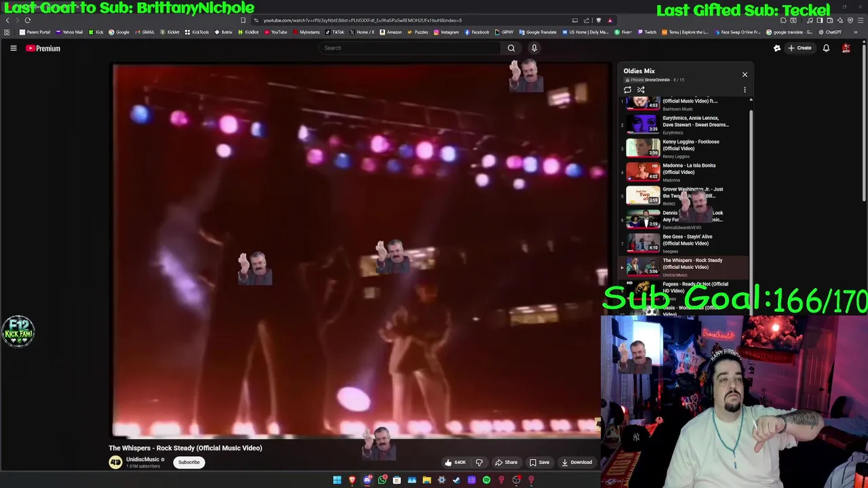
Task: Subscribe to UnidiscMusic
Action: [189, 462]
